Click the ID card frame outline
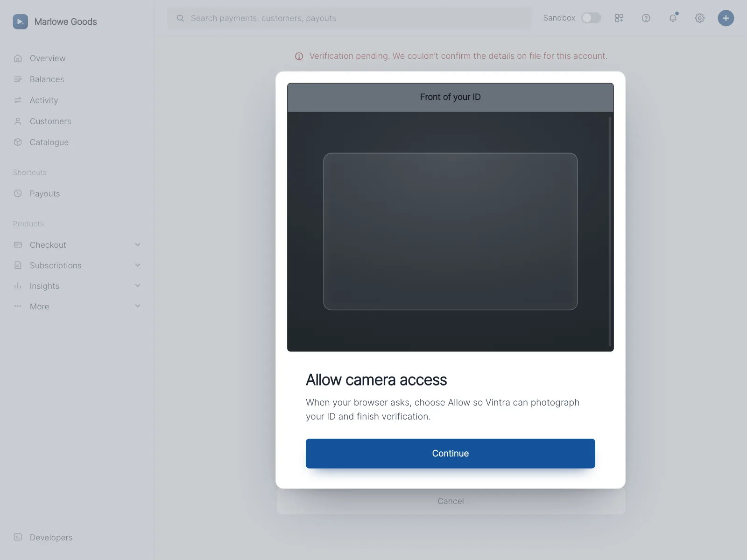The image size is (747, 560). click(x=451, y=231)
